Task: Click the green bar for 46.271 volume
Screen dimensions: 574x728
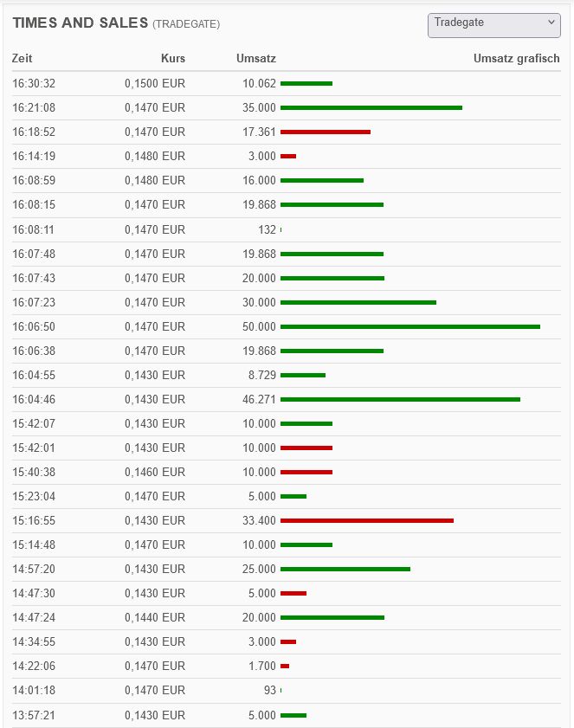Action: click(x=400, y=399)
